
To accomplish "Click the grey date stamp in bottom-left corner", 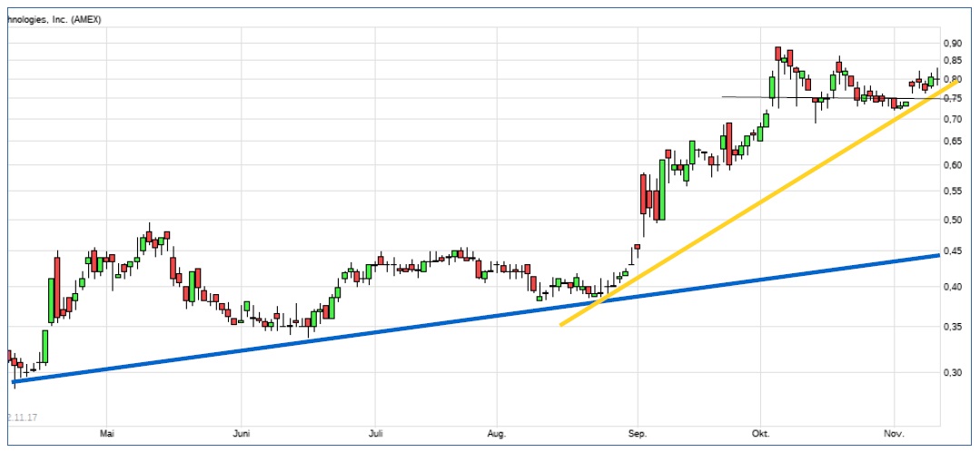I will (22, 418).
